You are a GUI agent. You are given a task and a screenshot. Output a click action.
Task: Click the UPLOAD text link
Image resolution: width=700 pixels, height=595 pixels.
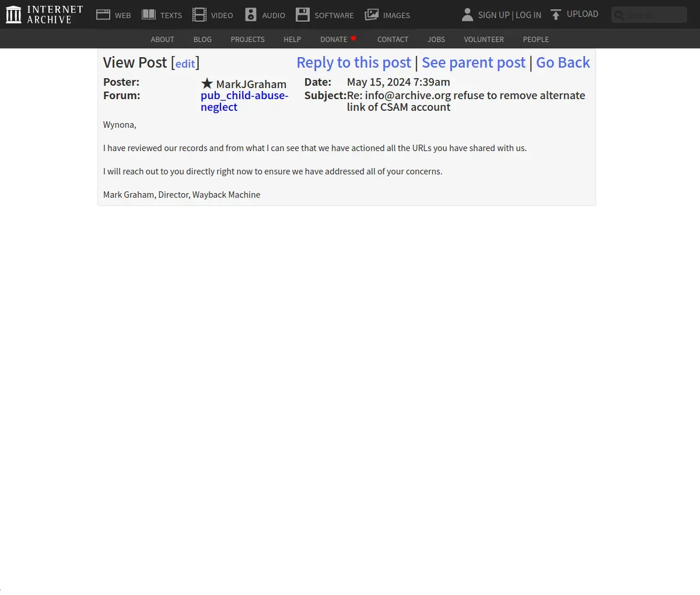click(583, 14)
